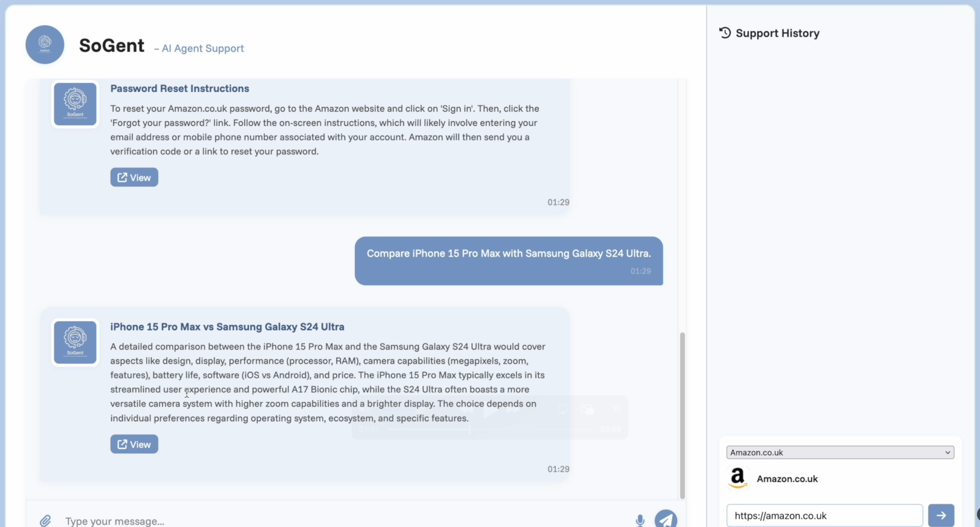Click the paperclip attachment icon
980x527 pixels.
tap(45, 520)
